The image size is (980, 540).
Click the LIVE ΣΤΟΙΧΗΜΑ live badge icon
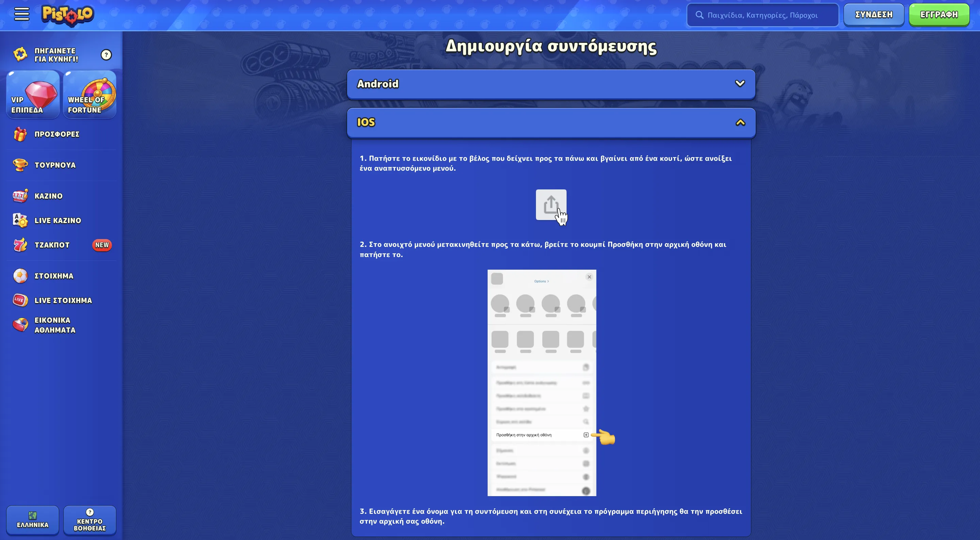(x=20, y=300)
